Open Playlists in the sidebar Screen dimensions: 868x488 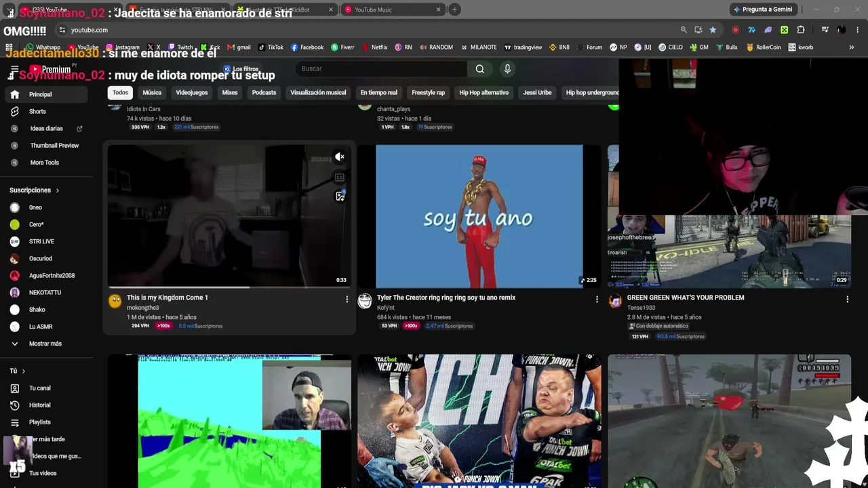pyautogui.click(x=45, y=422)
